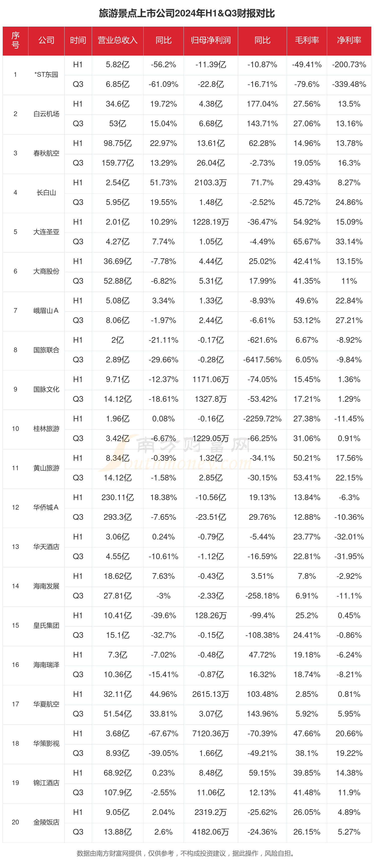Viewport: 374px width, 868px height.
Task: Click the data disclaimer footer text
Action: point(187,853)
